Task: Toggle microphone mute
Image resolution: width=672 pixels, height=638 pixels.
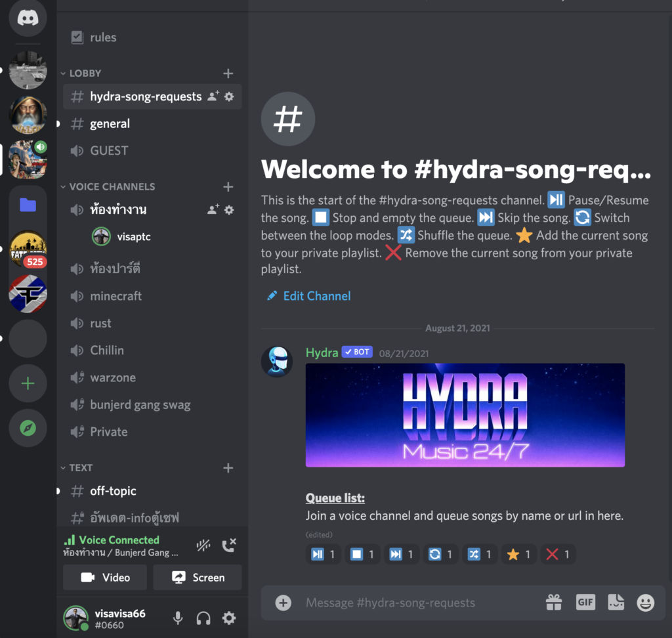Action: [x=178, y=618]
